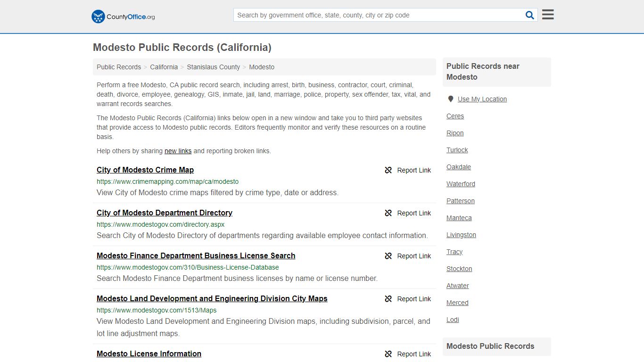Image resolution: width=644 pixels, height=362 pixels.
Task: Open Patterson public records
Action: pyautogui.click(x=461, y=201)
